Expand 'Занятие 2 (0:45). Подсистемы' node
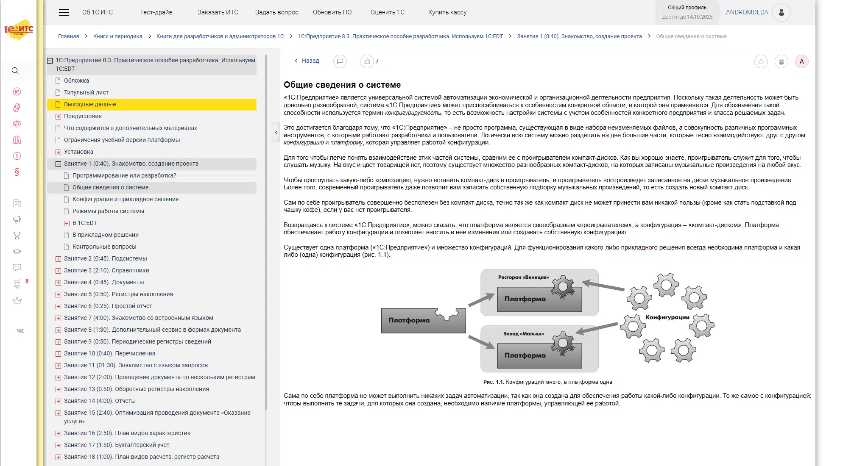The height and width of the screenshot is (466, 868). tap(59, 259)
